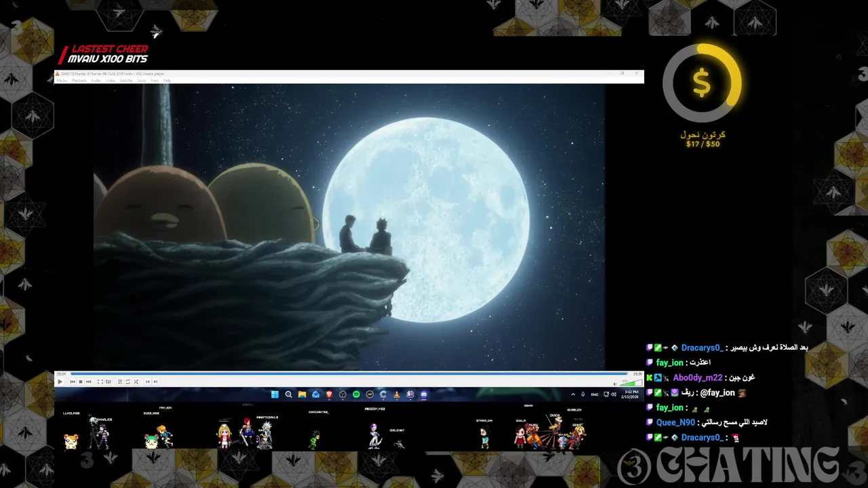Skip to next media in VLC

[89, 382]
